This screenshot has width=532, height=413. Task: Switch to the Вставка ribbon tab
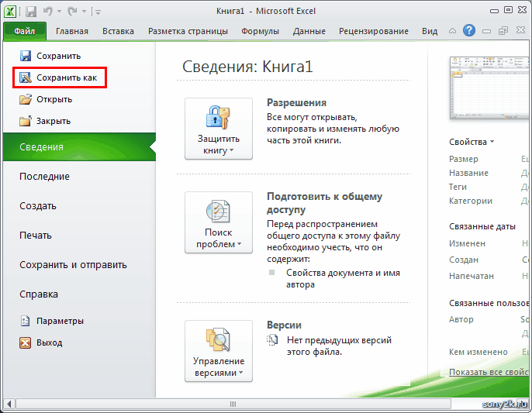click(x=118, y=31)
